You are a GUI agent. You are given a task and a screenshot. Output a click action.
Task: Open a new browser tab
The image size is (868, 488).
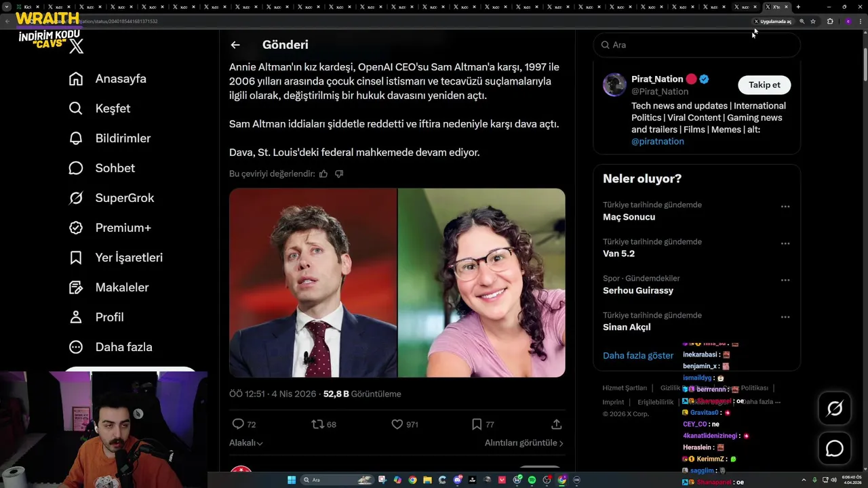point(798,7)
